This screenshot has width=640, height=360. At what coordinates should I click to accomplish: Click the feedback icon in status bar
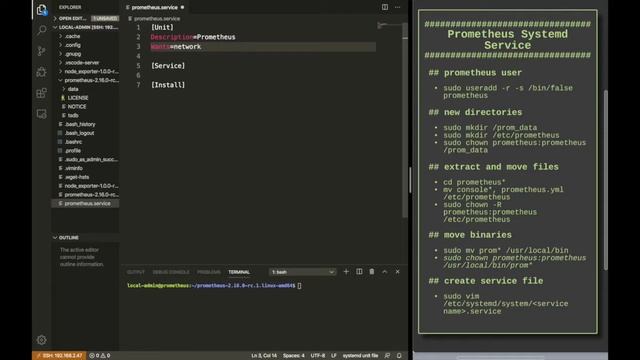(x=387, y=356)
